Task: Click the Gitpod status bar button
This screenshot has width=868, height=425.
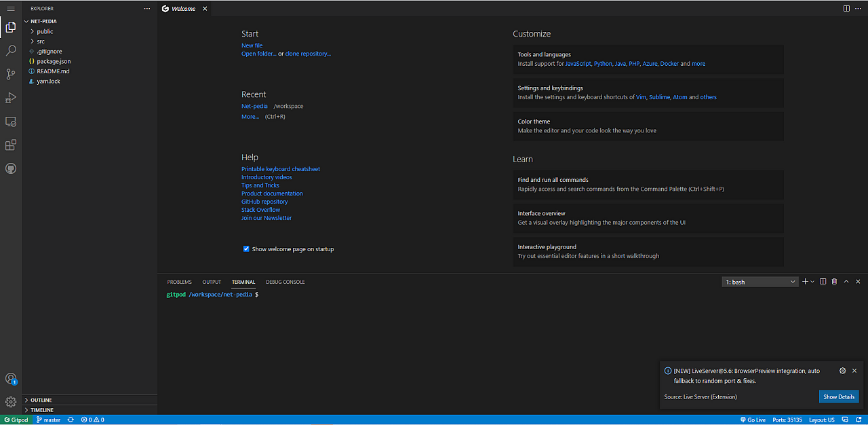Action: click(x=15, y=420)
